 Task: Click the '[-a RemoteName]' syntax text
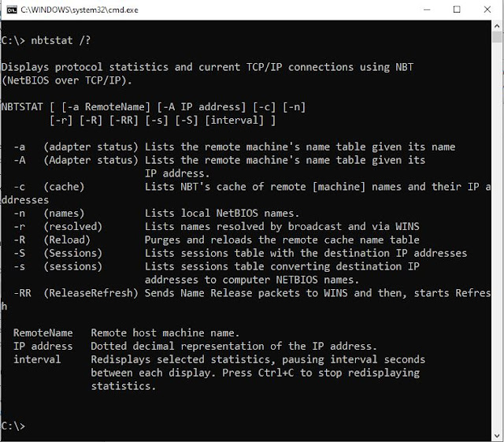106,107
